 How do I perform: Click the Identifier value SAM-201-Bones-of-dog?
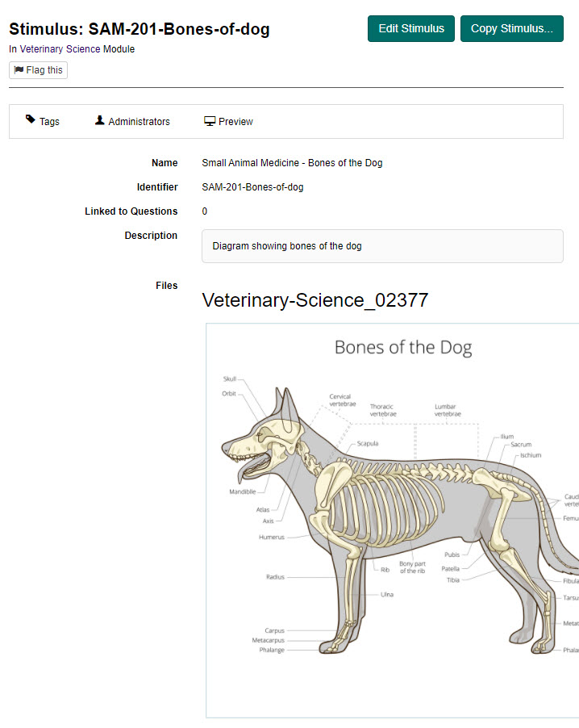pyautogui.click(x=252, y=187)
